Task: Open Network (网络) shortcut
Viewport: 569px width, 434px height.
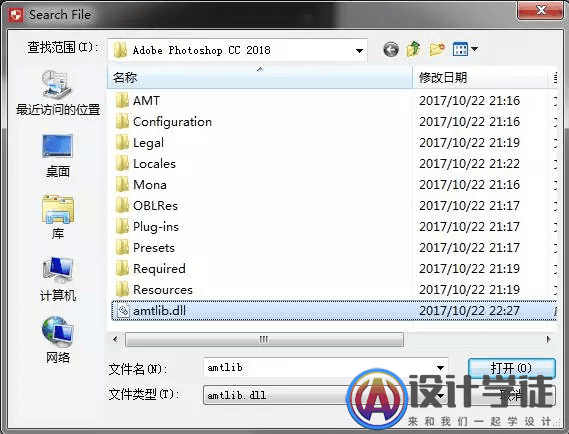Action: pyautogui.click(x=58, y=341)
